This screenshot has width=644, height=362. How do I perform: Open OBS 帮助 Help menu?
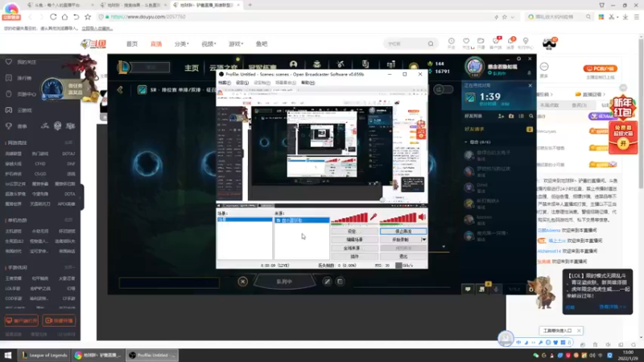(x=308, y=83)
